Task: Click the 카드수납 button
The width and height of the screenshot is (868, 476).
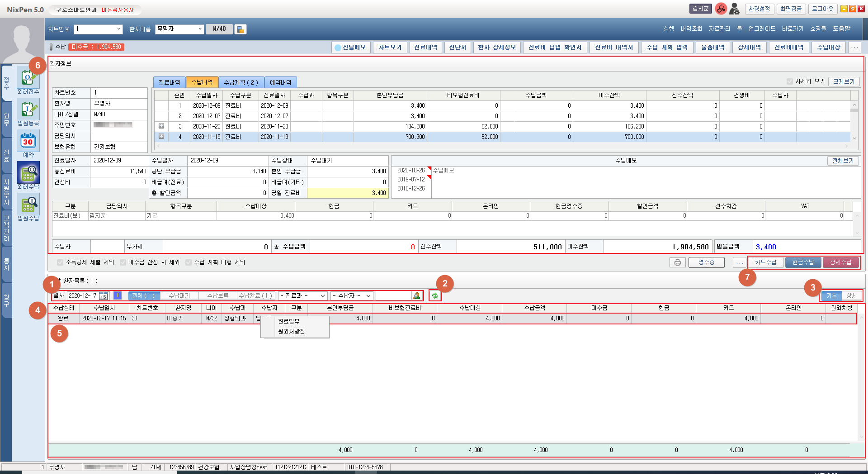Action: (765, 262)
